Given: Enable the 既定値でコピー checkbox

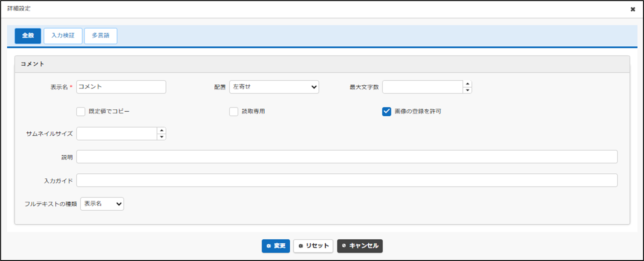Looking at the screenshot, I should pyautogui.click(x=81, y=112).
